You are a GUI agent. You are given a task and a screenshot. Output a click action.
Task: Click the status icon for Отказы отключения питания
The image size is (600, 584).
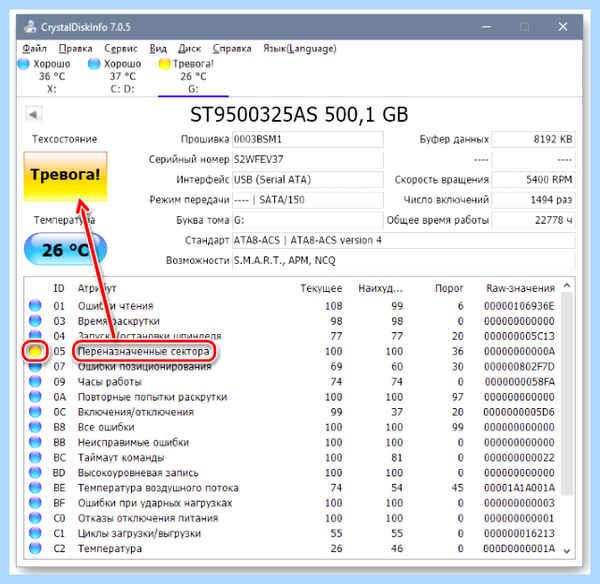click(35, 518)
